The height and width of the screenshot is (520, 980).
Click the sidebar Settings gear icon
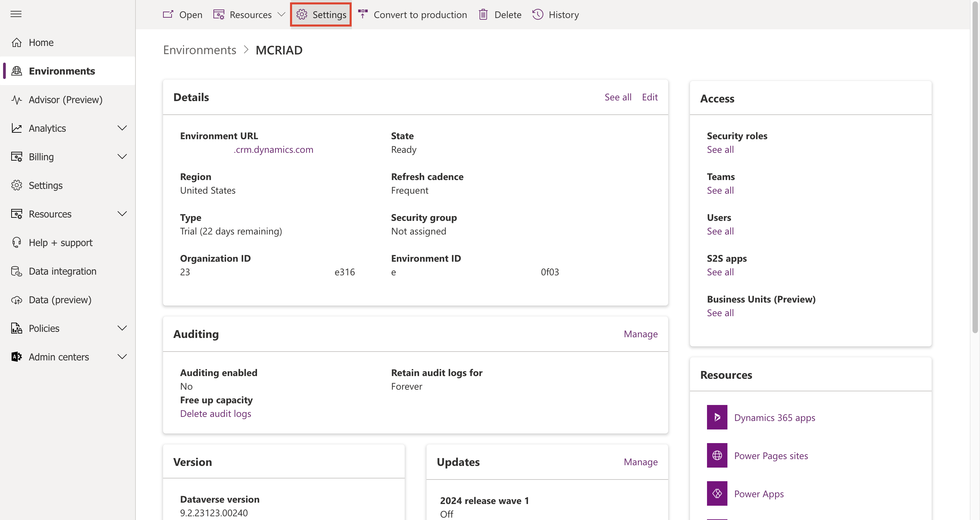16,185
